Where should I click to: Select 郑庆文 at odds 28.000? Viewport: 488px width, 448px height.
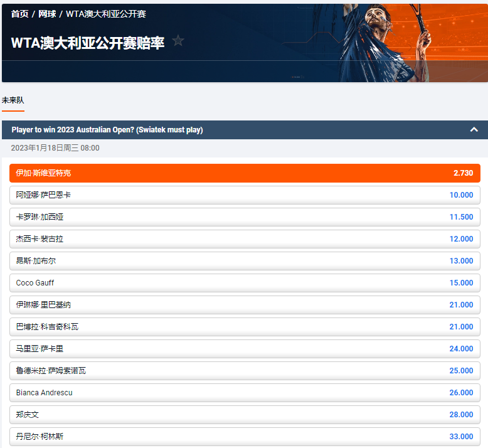(245, 415)
